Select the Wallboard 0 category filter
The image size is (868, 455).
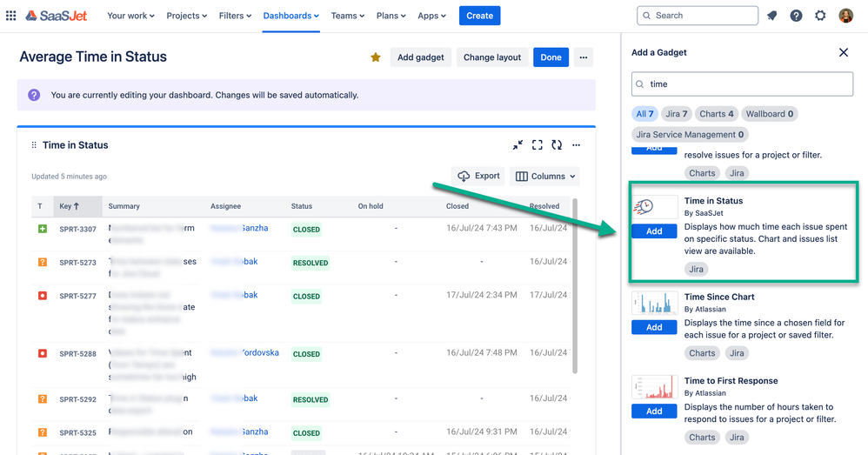[x=770, y=114]
